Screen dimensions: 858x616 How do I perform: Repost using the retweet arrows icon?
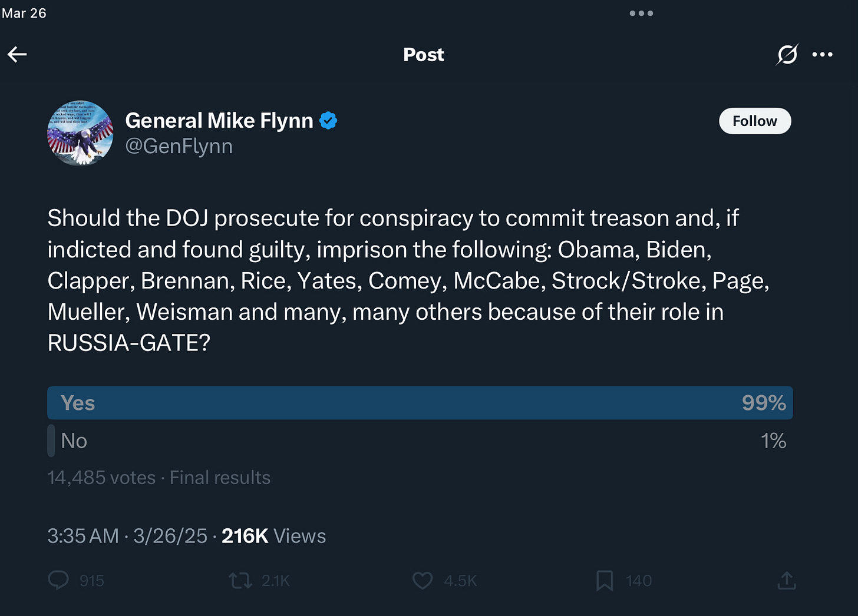[240, 581]
